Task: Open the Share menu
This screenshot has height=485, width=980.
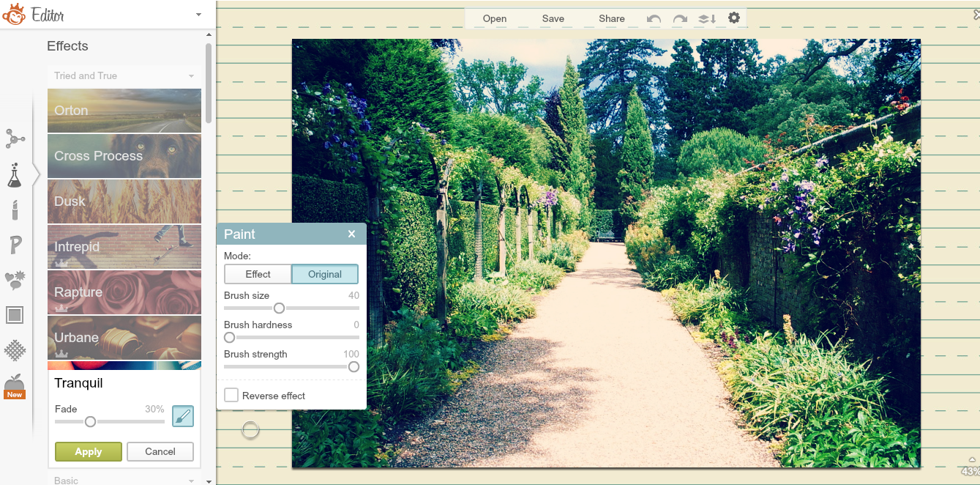Action: click(x=611, y=18)
